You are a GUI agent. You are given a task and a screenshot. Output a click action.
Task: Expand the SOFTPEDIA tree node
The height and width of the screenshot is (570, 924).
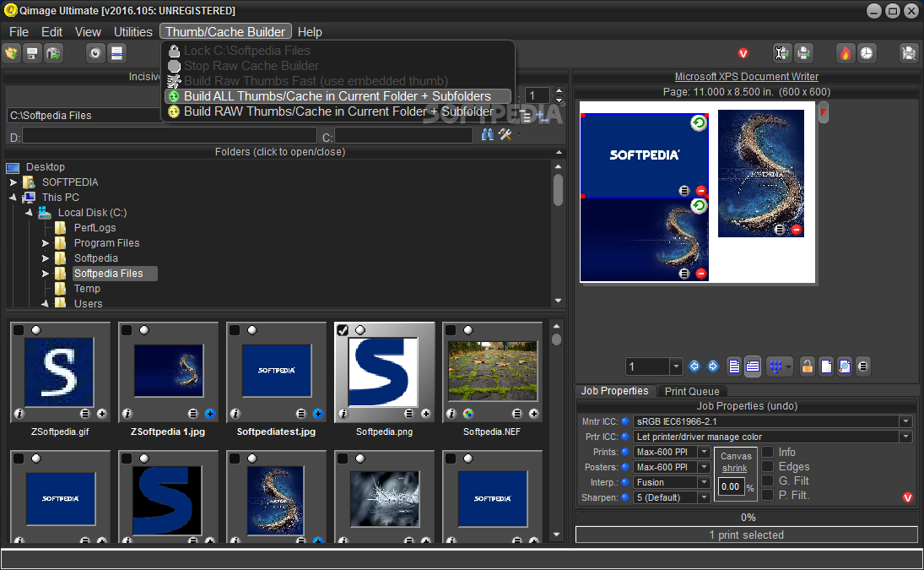coord(13,182)
